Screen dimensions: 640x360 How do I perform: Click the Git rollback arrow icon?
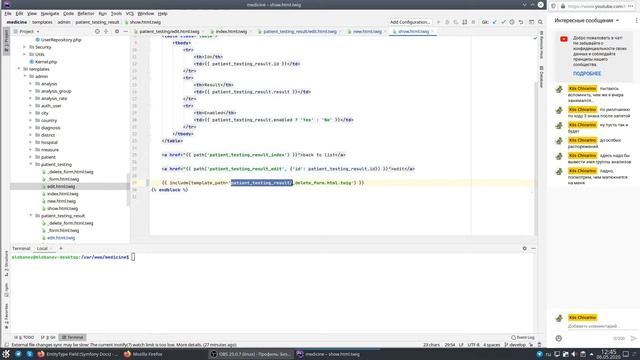pos(521,22)
